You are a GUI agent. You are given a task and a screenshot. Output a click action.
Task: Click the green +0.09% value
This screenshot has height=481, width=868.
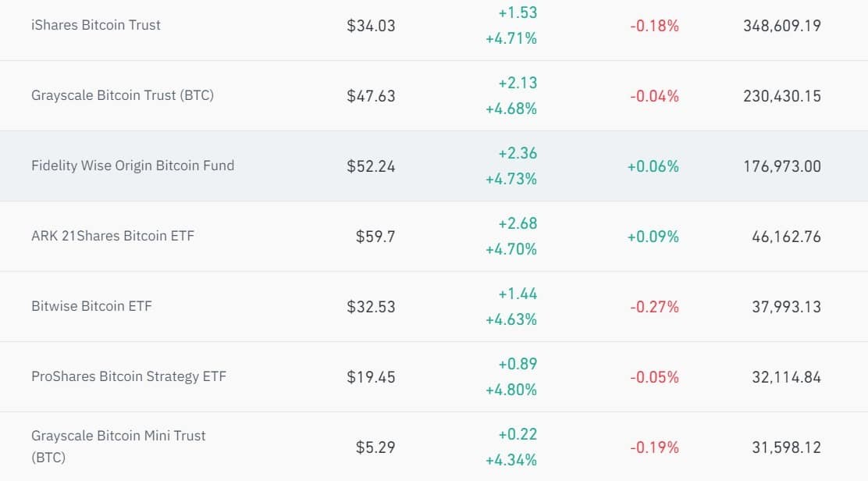653,237
